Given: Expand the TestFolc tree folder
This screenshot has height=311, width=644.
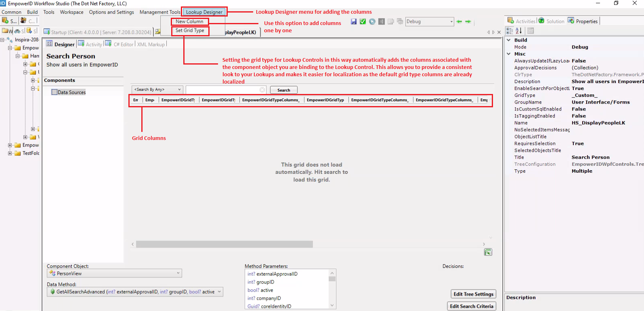Looking at the screenshot, I should [10, 153].
